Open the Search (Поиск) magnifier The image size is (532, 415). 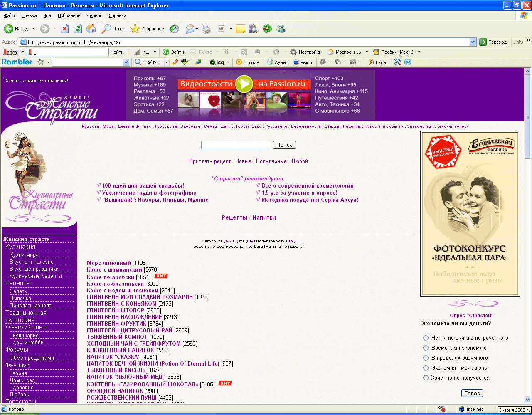107,29
